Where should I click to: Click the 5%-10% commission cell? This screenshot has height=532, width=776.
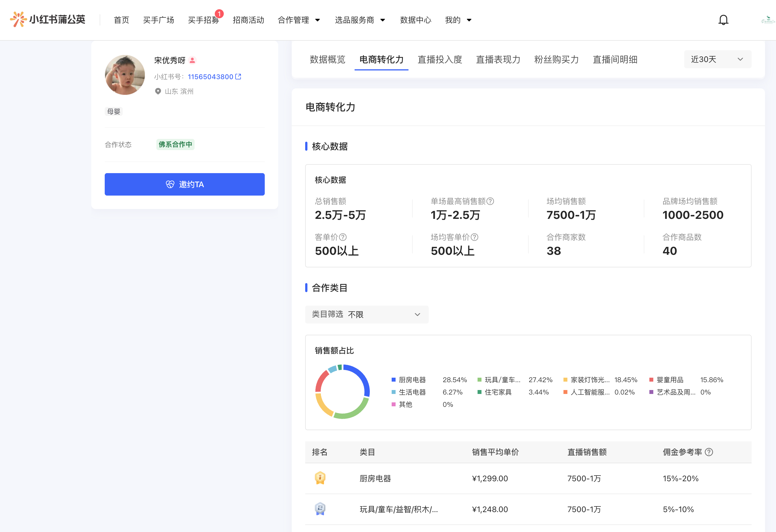pos(678,509)
